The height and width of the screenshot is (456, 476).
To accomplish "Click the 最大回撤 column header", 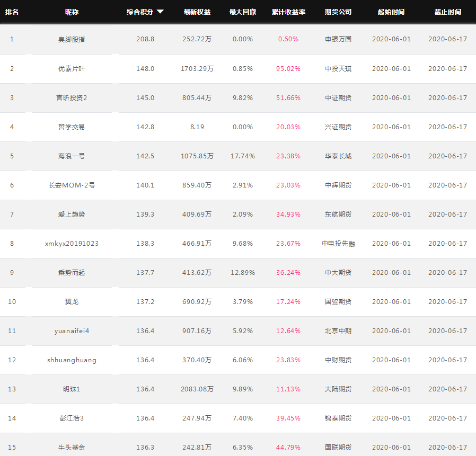I will (243, 12).
